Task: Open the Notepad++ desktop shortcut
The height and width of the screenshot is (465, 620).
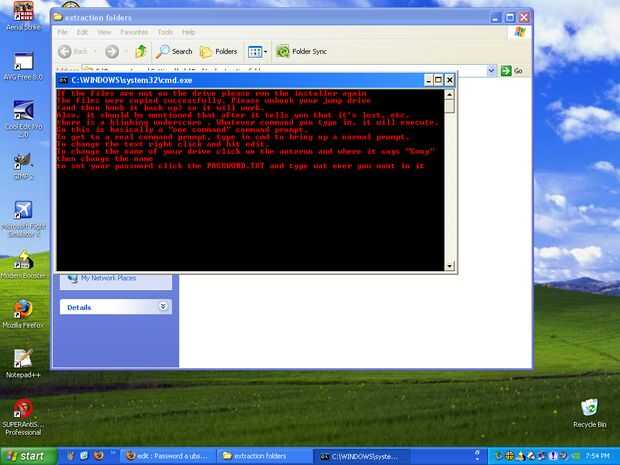Action: pyautogui.click(x=23, y=364)
